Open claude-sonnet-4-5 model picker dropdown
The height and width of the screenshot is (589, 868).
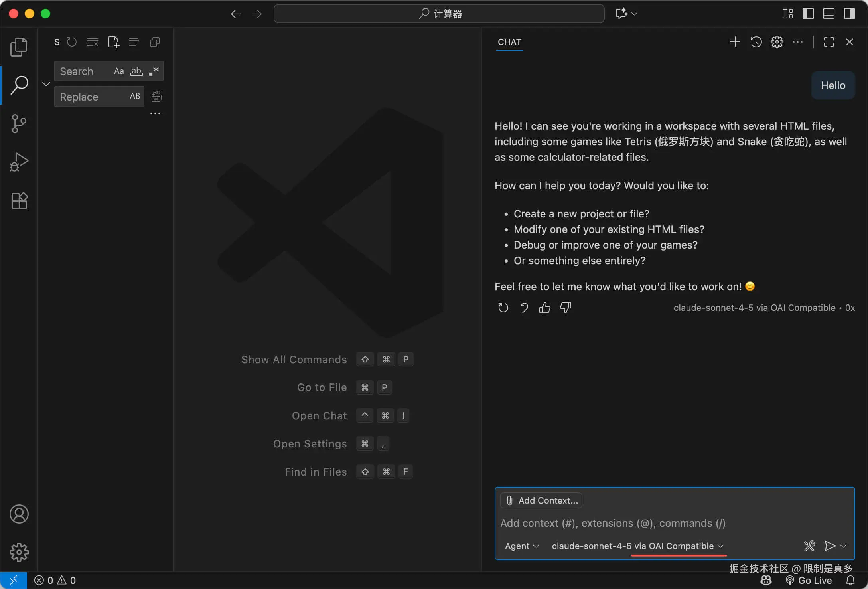pyautogui.click(x=637, y=546)
